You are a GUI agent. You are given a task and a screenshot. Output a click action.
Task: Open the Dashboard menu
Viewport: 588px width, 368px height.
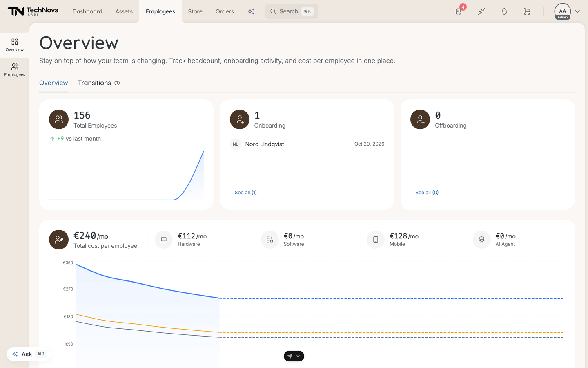coord(87,11)
